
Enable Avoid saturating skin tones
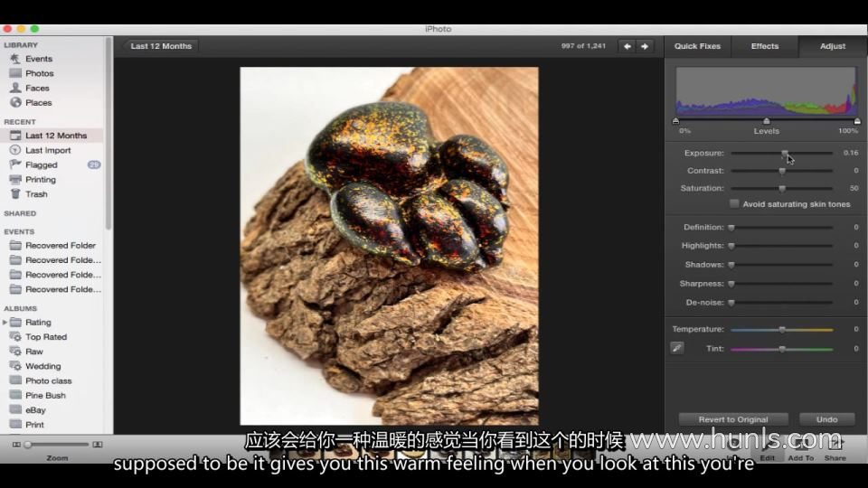pyautogui.click(x=734, y=204)
